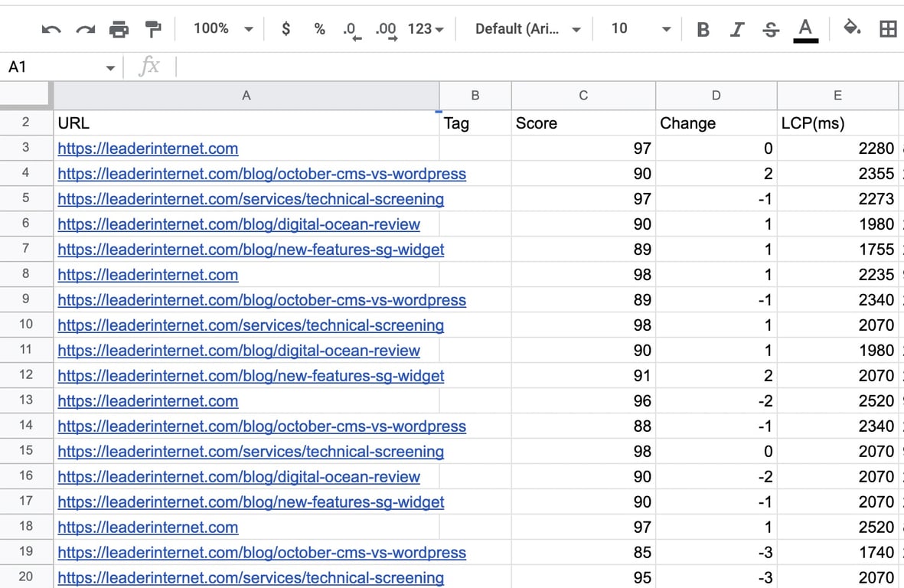
Task: Click the increase decimal places icon
Action: (x=386, y=30)
